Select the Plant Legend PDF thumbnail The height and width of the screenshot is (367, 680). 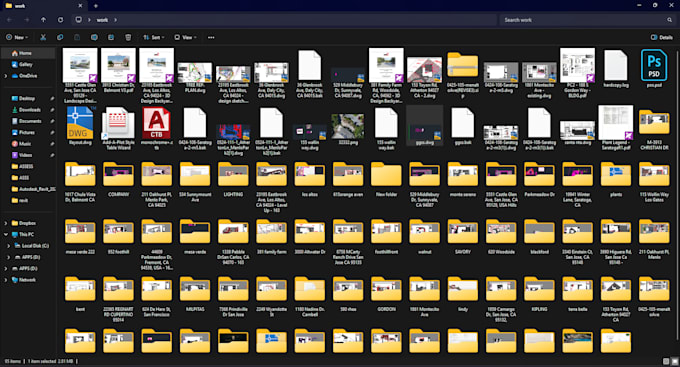616,122
